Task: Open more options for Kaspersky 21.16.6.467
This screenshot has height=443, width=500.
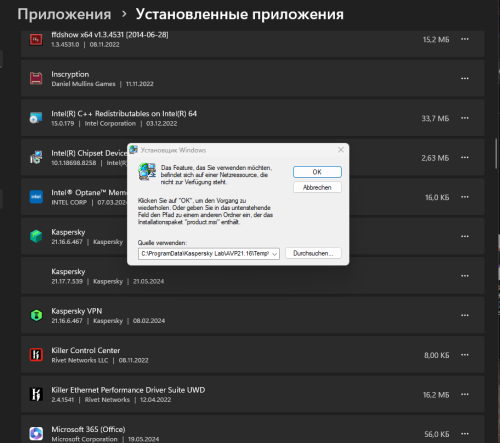Action: (465, 236)
